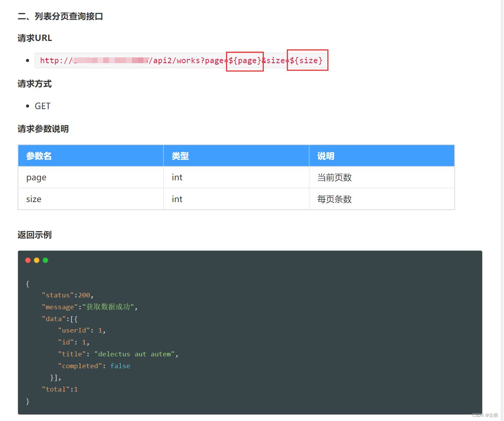Click the GET method text
This screenshot has width=504, height=421.
click(x=42, y=106)
